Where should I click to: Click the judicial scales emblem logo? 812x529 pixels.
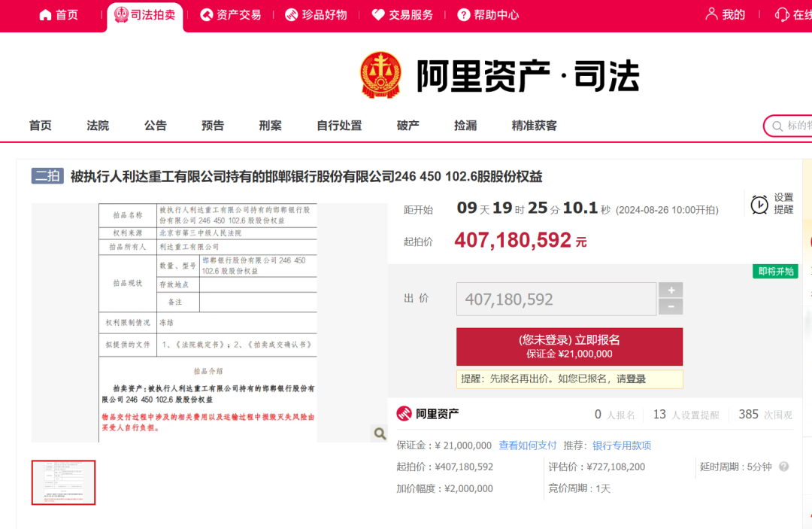coord(380,75)
